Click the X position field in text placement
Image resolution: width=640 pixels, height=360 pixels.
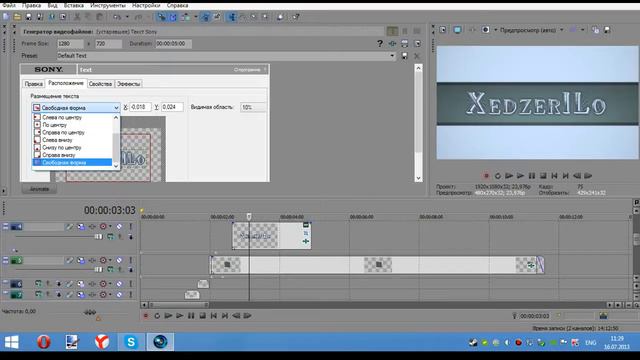click(x=140, y=107)
